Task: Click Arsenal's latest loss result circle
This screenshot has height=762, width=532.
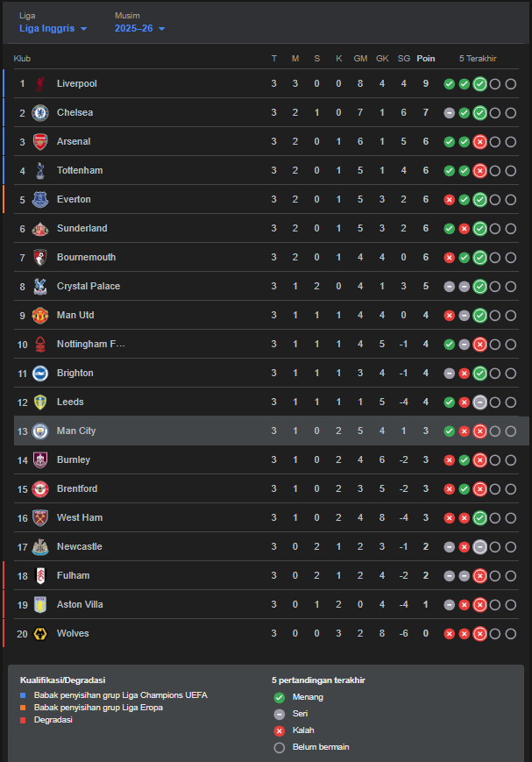Action: click(480, 142)
